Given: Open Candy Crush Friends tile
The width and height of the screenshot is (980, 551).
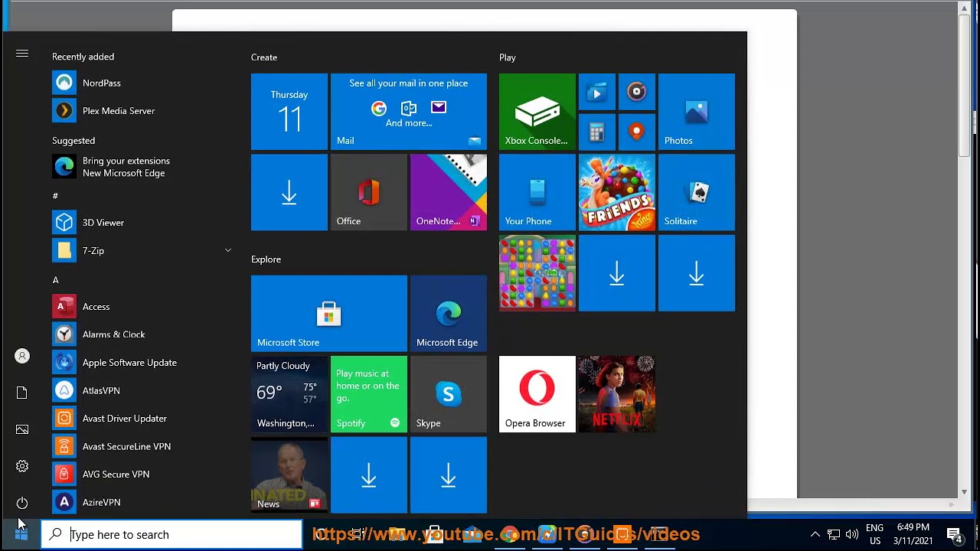Looking at the screenshot, I should [x=617, y=192].
